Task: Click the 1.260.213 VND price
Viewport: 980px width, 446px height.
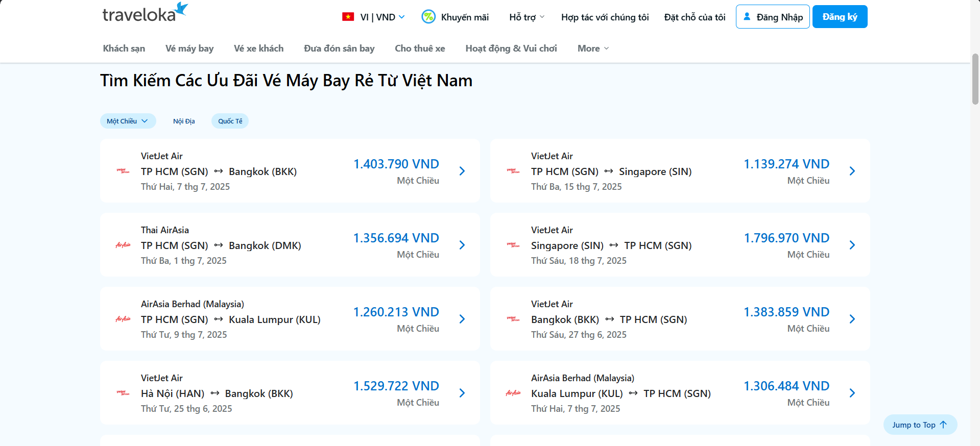Action: (x=396, y=312)
